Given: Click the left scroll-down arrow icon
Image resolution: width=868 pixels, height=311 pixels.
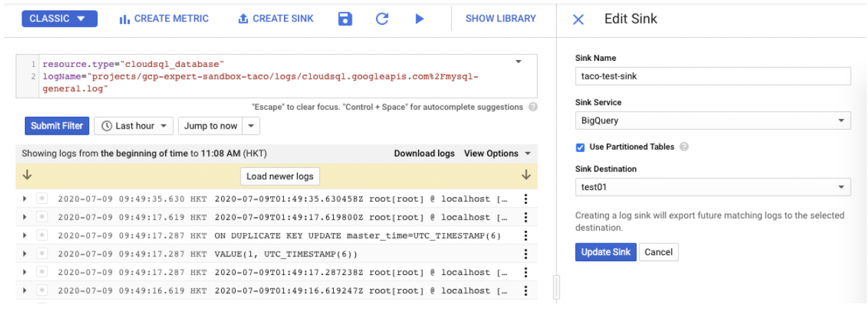Looking at the screenshot, I should tap(27, 176).
